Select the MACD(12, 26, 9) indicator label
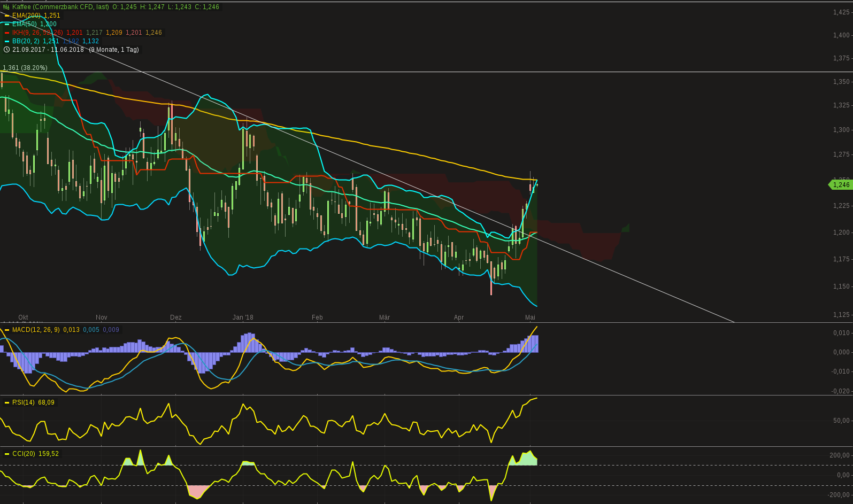Image resolution: width=853 pixels, height=504 pixels. tap(36, 330)
